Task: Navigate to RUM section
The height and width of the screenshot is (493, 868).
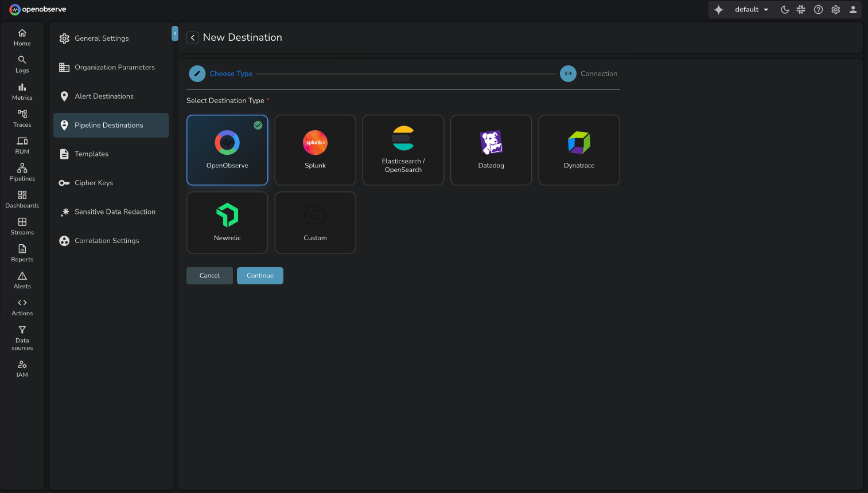Action: tap(22, 145)
